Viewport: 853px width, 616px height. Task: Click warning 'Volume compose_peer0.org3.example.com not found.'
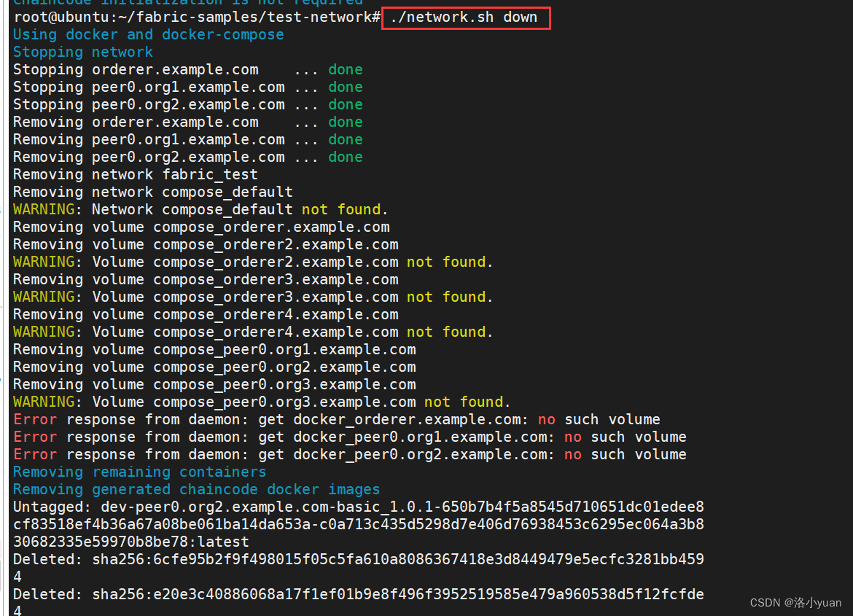262,402
